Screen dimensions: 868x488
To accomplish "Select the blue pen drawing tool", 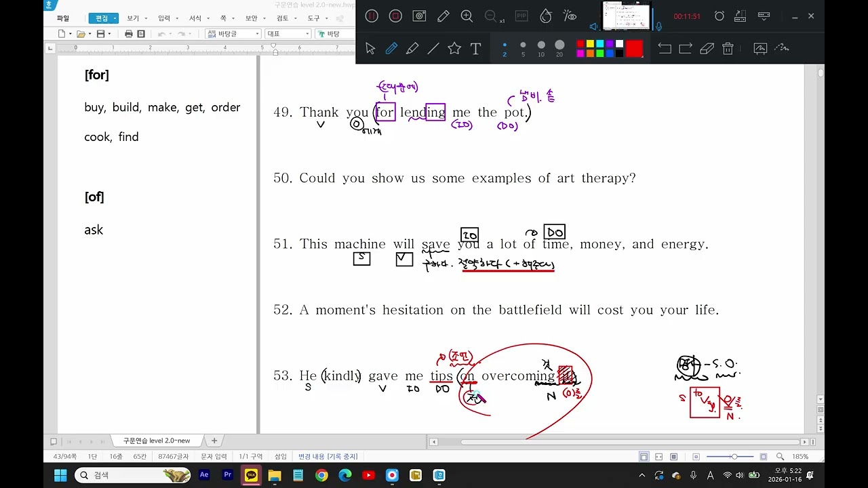I will click(391, 48).
